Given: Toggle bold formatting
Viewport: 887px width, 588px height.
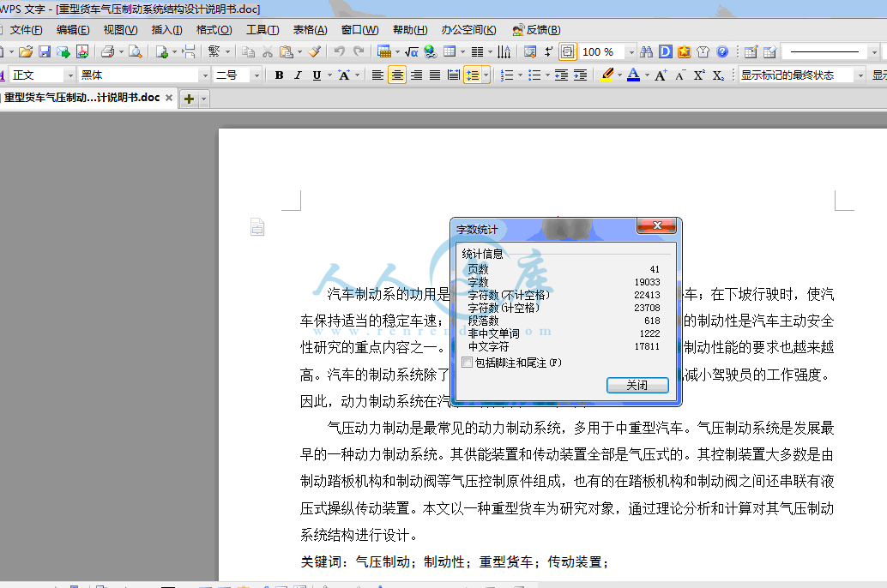Looking at the screenshot, I should click(279, 75).
